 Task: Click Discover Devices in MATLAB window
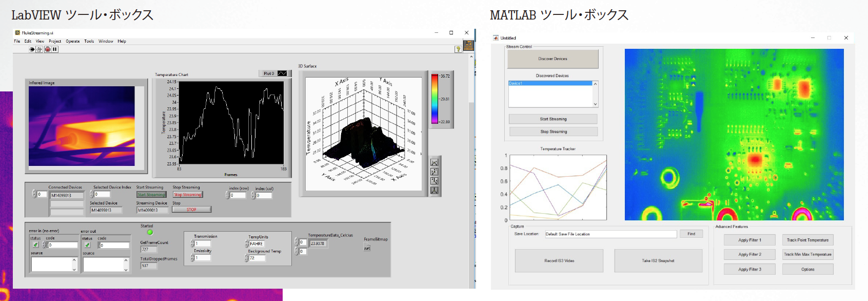tap(553, 59)
